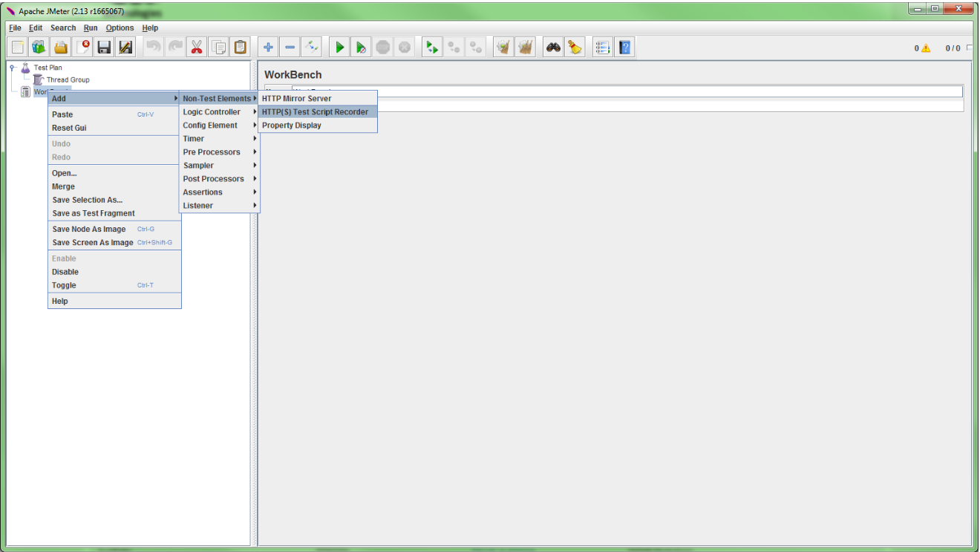Collapse the Test Plan tree node
The height and width of the screenshot is (552, 980).
[x=13, y=68]
